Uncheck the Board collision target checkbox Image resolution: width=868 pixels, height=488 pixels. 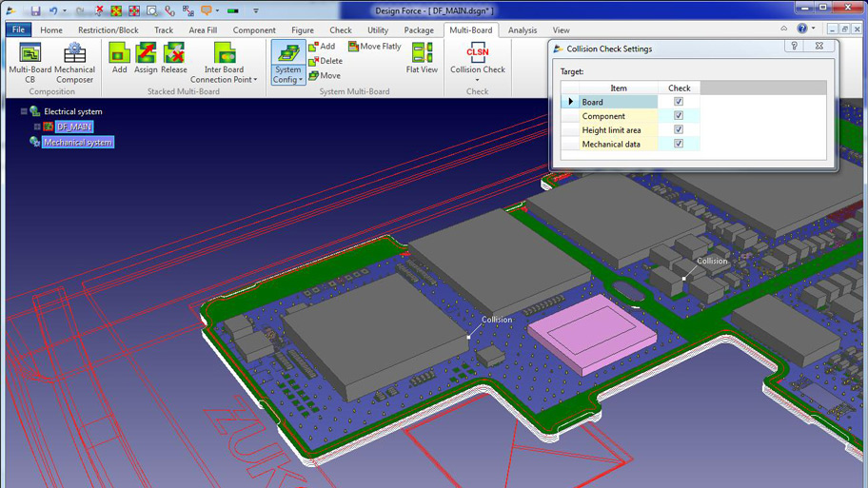point(679,102)
